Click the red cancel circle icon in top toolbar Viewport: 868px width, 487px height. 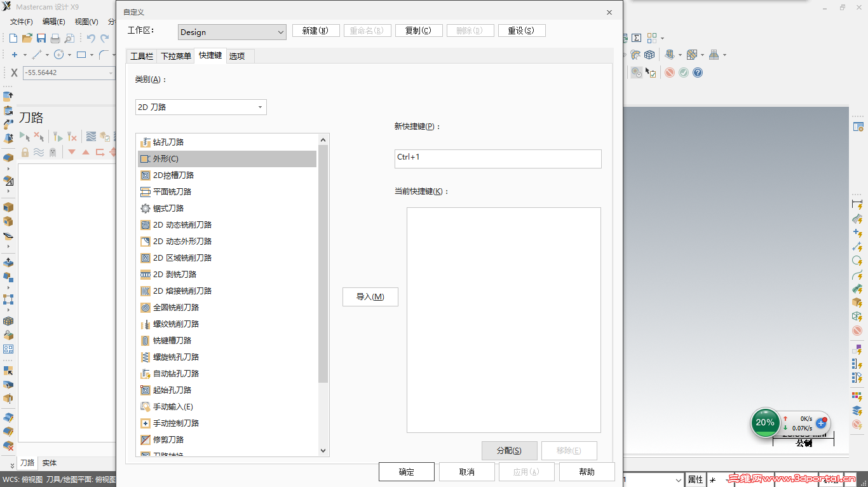point(670,72)
